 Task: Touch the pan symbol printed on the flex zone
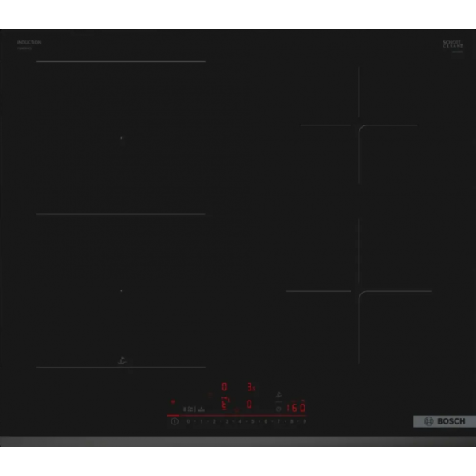pos(122,361)
